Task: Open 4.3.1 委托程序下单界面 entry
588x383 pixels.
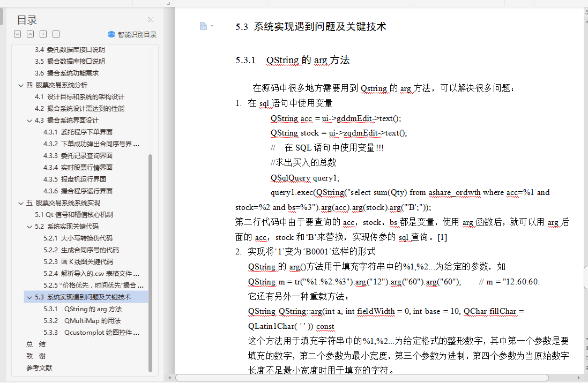Action: point(78,132)
